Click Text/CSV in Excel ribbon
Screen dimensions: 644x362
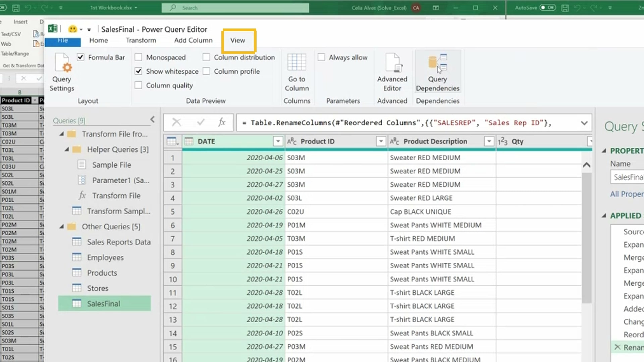[x=11, y=34]
